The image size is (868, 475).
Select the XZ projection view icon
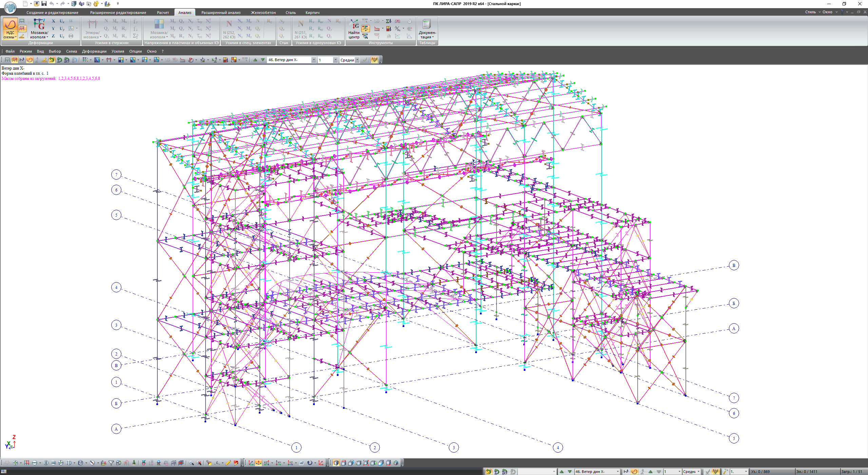pyautogui.click(x=266, y=463)
